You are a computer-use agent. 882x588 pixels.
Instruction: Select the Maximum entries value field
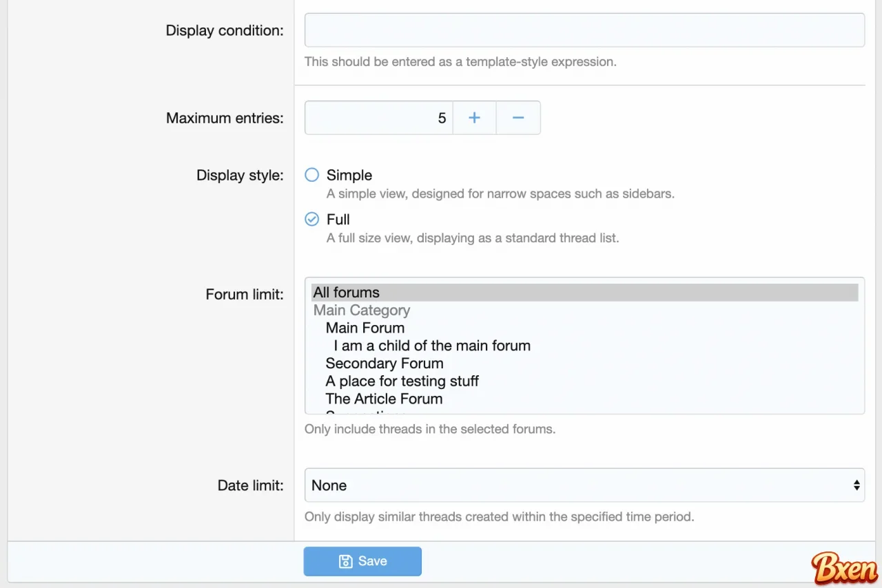[378, 117]
